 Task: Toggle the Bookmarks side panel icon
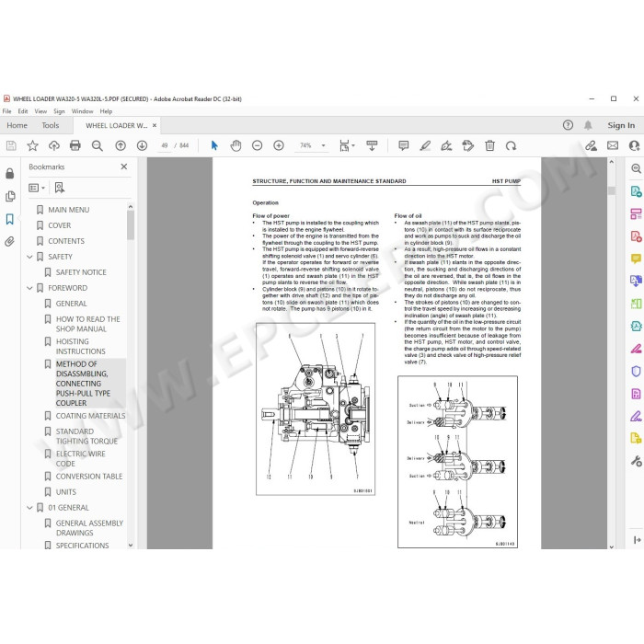pyautogui.click(x=10, y=219)
